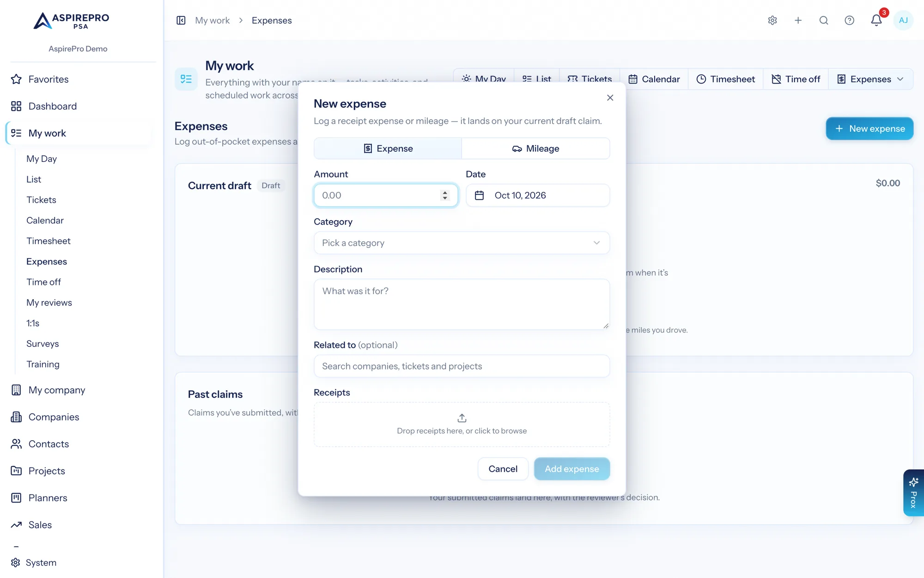Screen dimensions: 924x578
Task: Click the Description text area
Action: coord(462,304)
